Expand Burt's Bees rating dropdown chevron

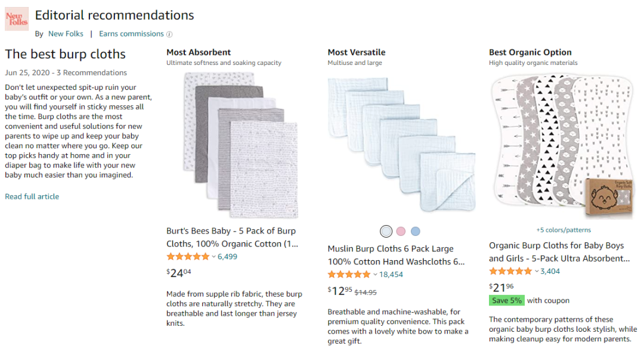pyautogui.click(x=213, y=257)
